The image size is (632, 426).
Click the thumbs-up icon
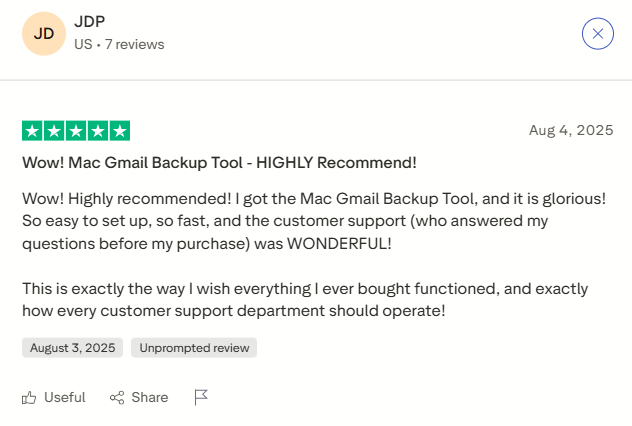click(x=29, y=397)
